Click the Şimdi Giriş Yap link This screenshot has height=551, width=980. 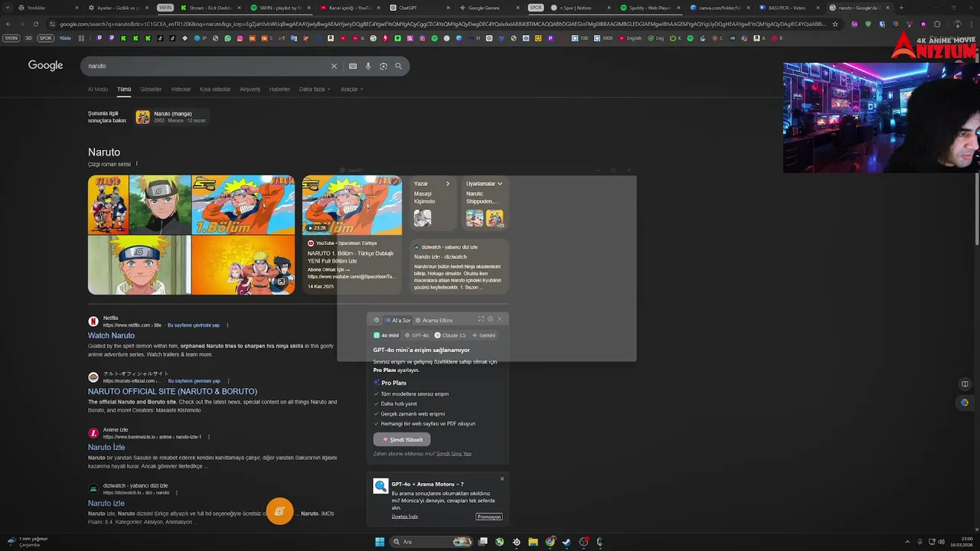coord(454,454)
